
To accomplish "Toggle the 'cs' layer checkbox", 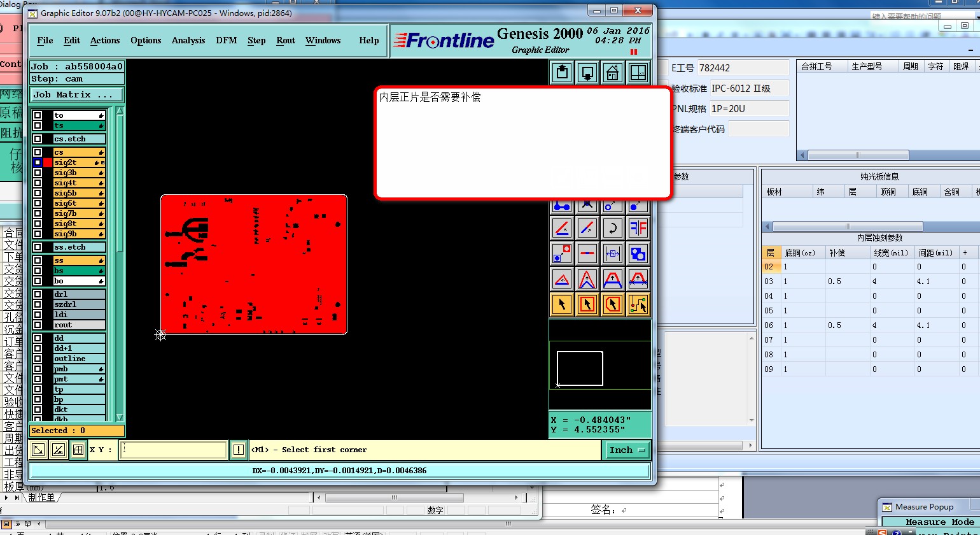I will (38, 152).
